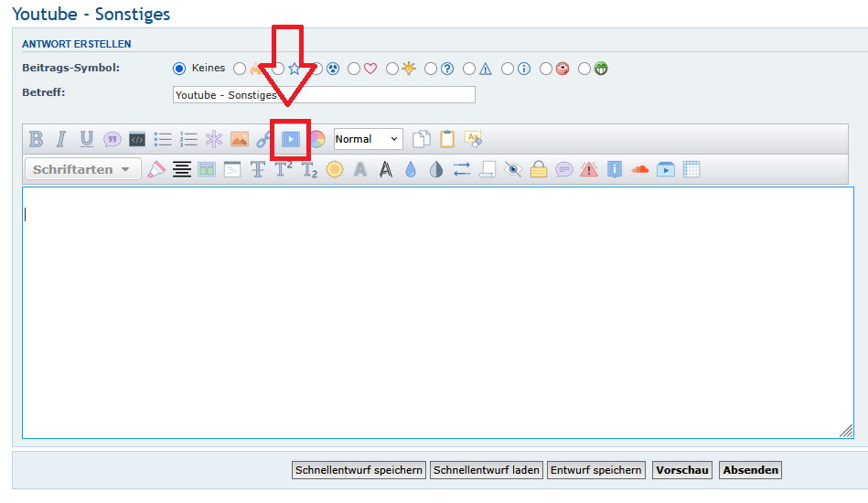Screen dimensions: 868x503
Task: Select the green grinning face radio button
Action: coord(584,69)
